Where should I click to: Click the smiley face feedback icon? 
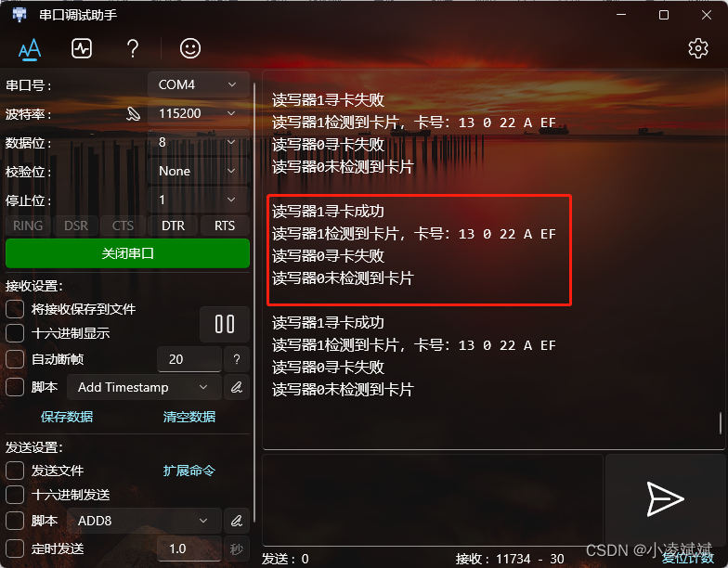[x=190, y=48]
